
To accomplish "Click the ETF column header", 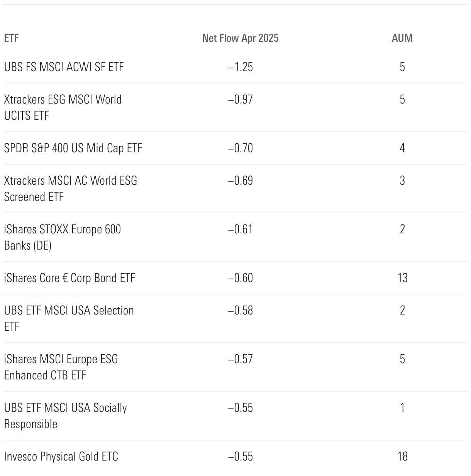I will click(x=11, y=38).
